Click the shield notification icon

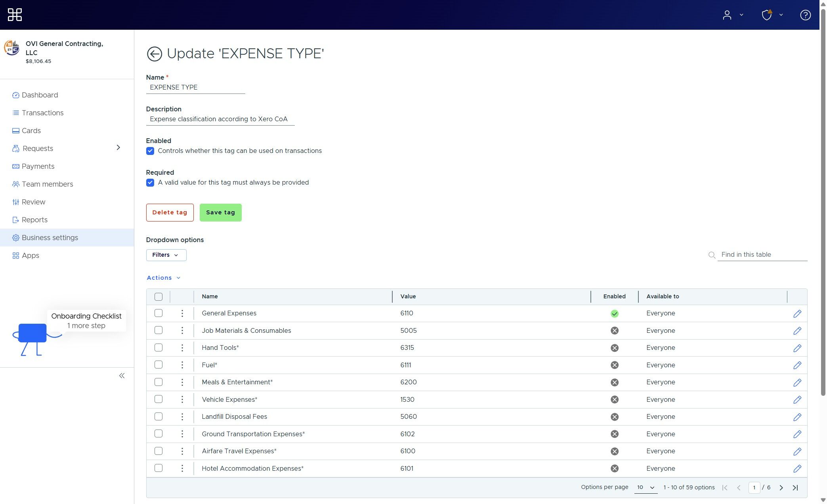tap(767, 15)
